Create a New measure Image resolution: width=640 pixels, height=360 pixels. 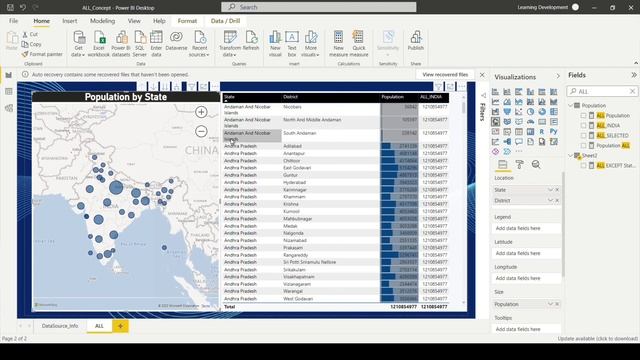click(338, 44)
